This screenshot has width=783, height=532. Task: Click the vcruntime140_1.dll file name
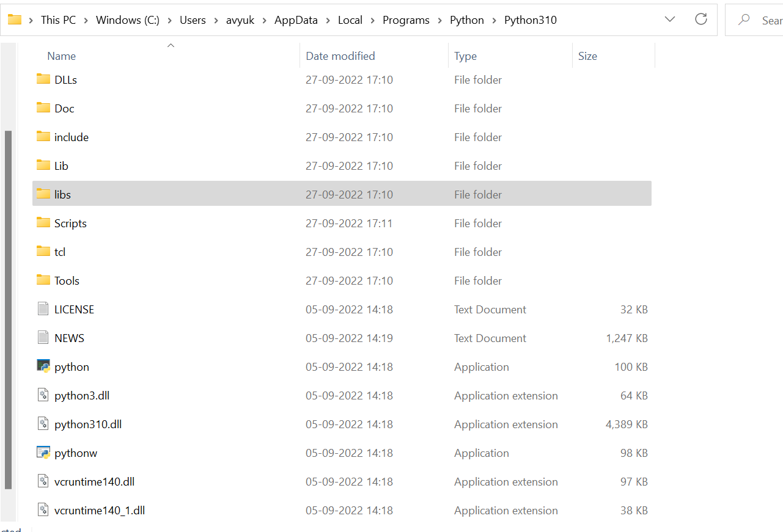coord(100,511)
